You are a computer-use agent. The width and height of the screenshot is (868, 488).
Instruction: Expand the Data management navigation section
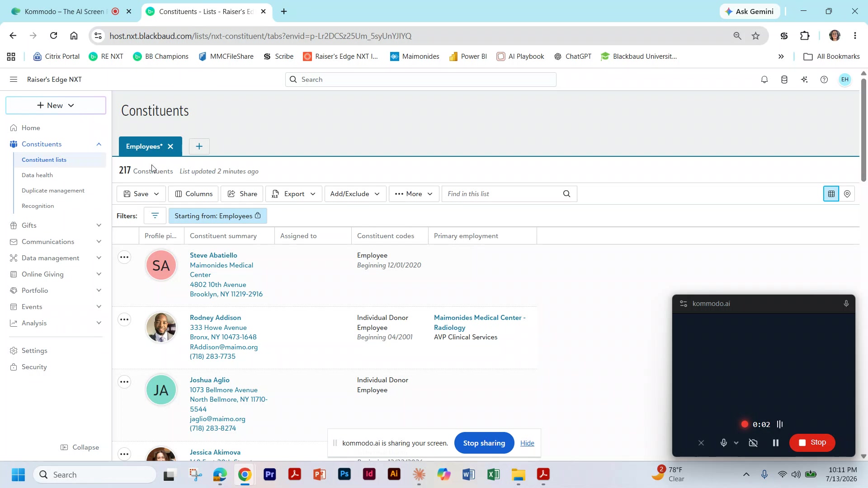pyautogui.click(x=99, y=258)
